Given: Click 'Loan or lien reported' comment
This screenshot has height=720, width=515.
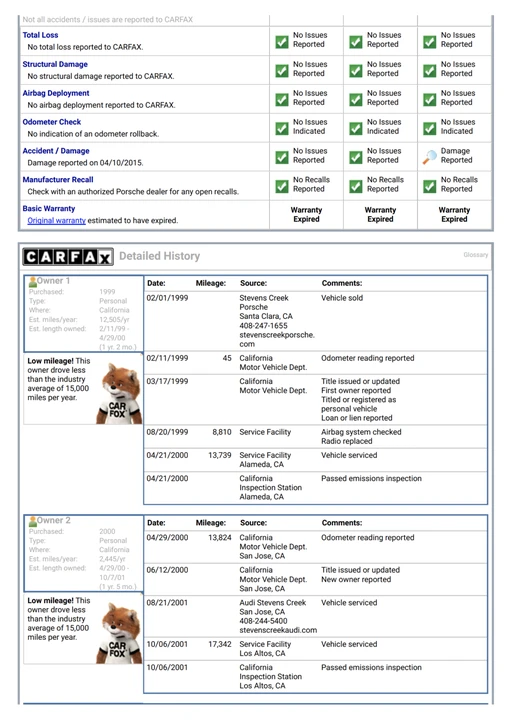Looking at the screenshot, I should click(x=357, y=418).
